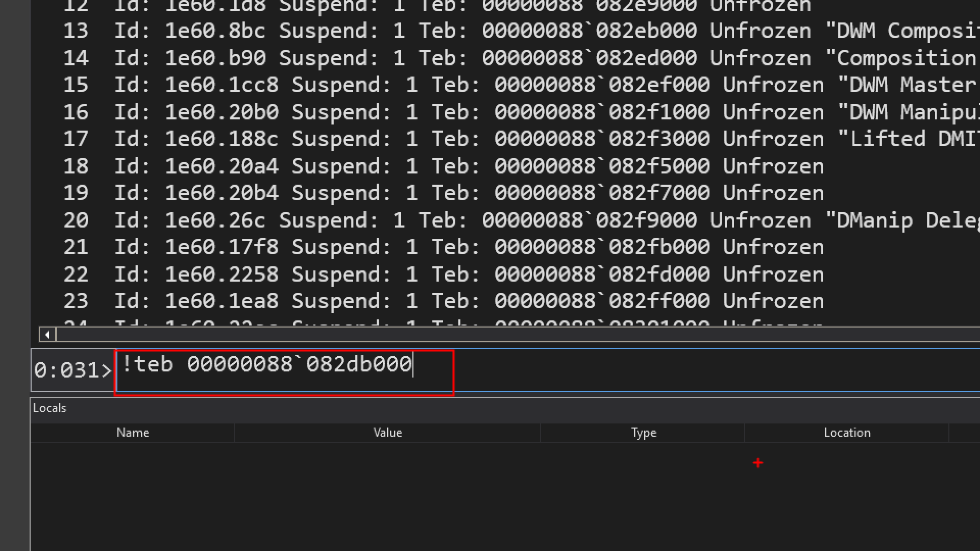The width and height of the screenshot is (980, 551).
Task: Sort Locals by the Value column header
Action: pos(387,433)
